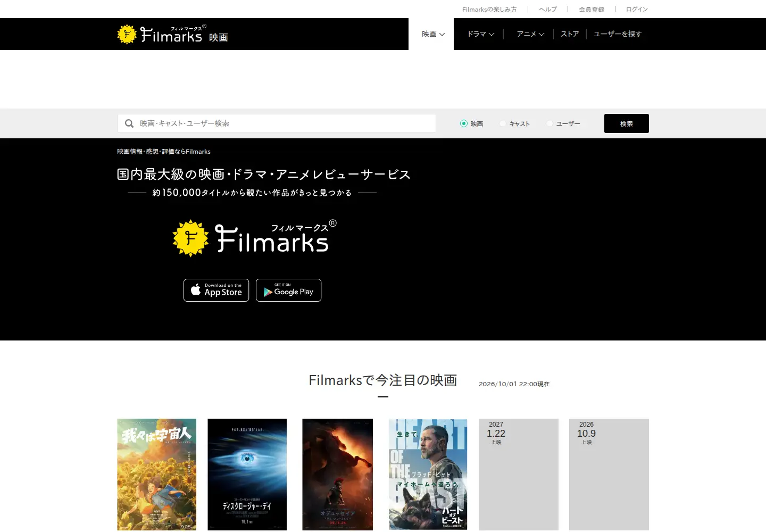Expand the ドラマ navigation dropdown
The height and width of the screenshot is (532, 766).
click(481, 34)
